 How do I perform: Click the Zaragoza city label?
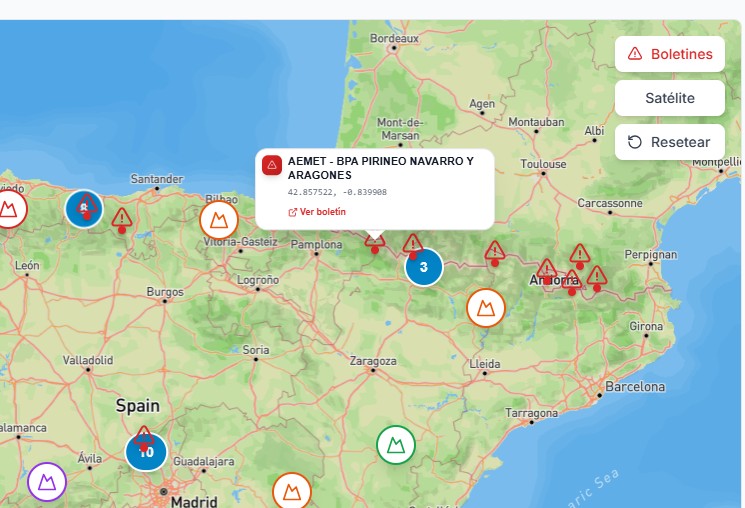coord(373,361)
